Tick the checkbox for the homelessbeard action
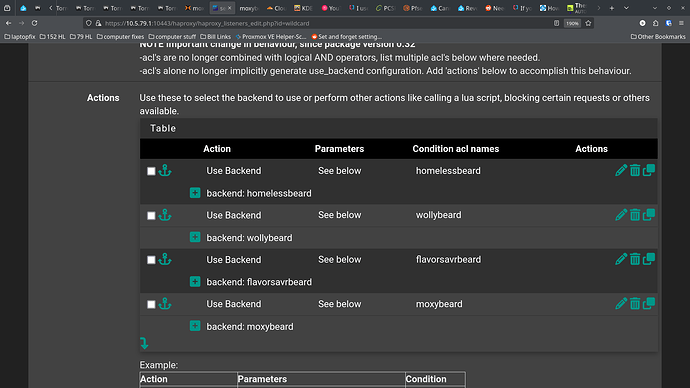 coord(151,171)
